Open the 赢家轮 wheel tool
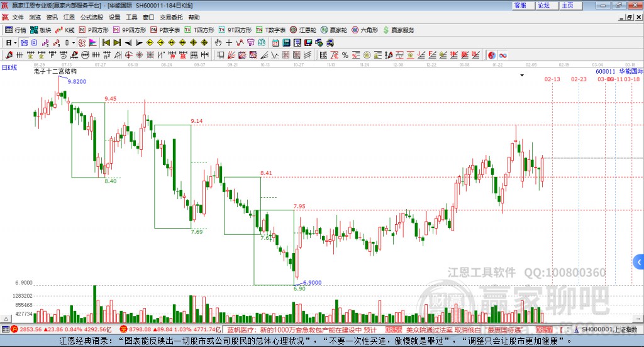The image size is (644, 347). click(x=334, y=30)
